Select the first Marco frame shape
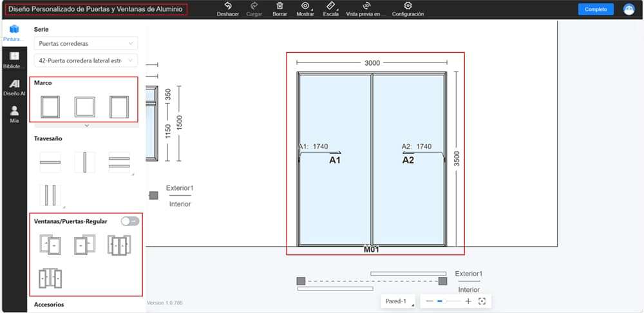The image size is (644, 313). coord(50,107)
